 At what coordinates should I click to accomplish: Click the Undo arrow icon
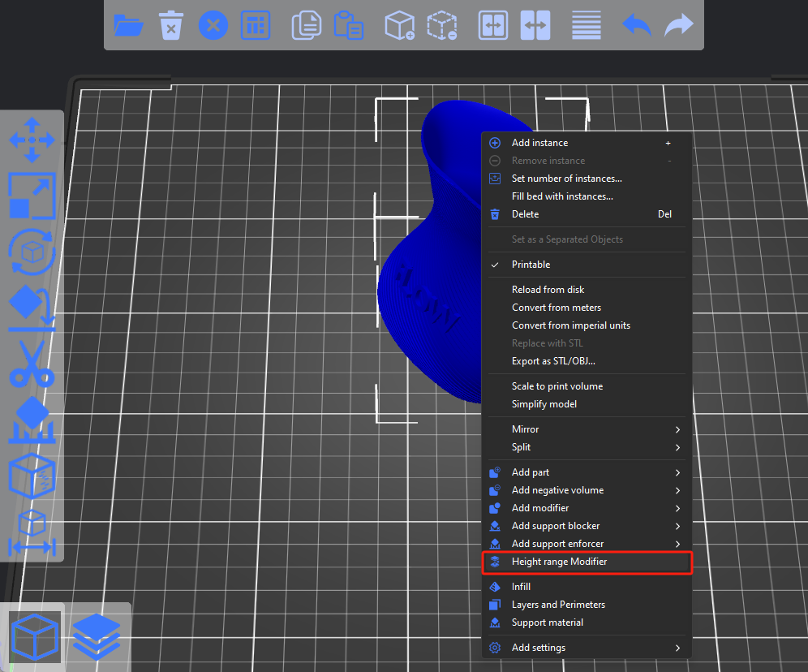[637, 25]
